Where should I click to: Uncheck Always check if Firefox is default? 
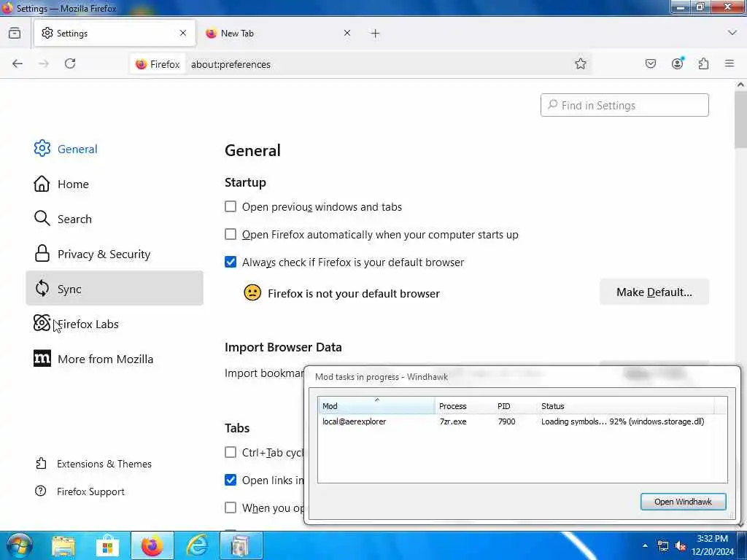(x=231, y=262)
